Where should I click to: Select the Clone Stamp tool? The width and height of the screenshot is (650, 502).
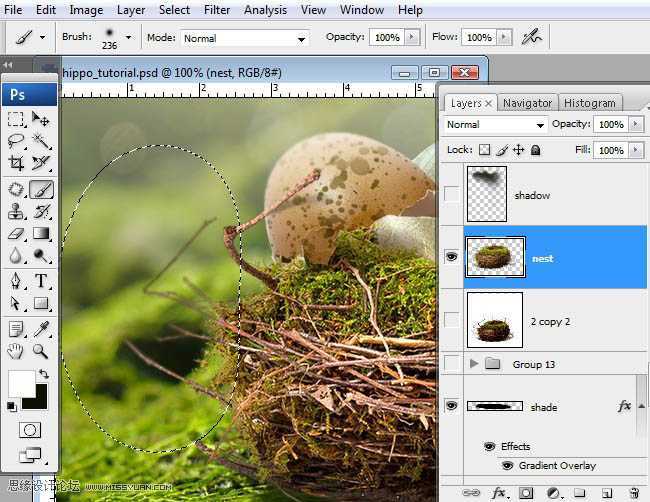click(16, 211)
